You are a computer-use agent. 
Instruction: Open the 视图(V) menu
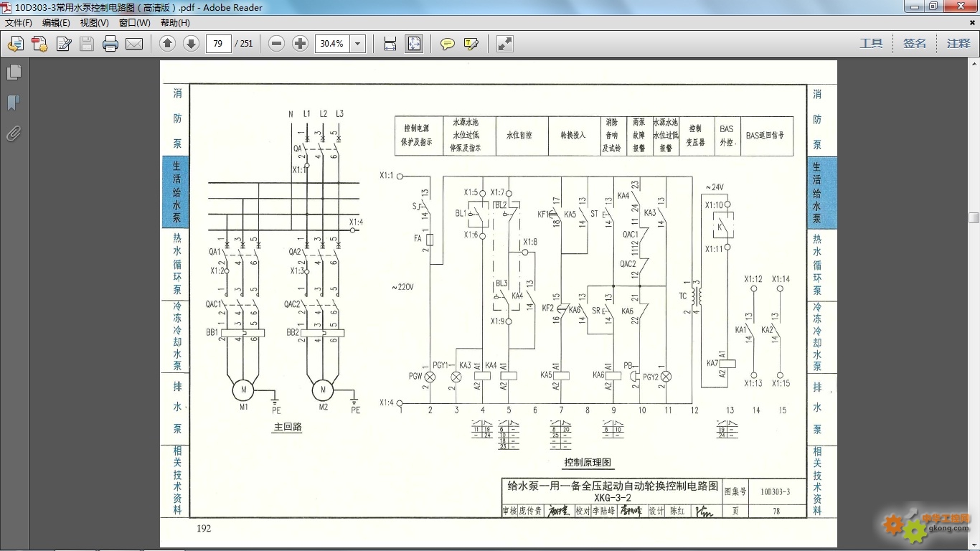(x=95, y=23)
